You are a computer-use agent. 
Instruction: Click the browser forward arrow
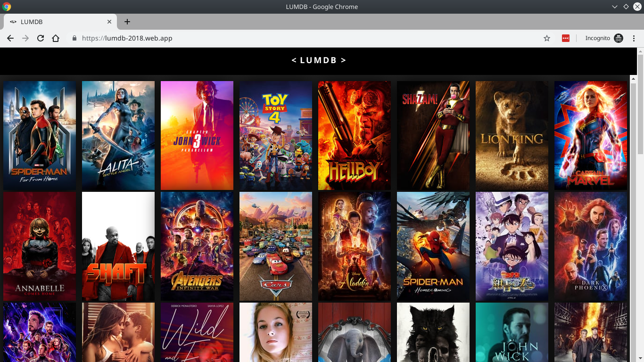pos(25,38)
